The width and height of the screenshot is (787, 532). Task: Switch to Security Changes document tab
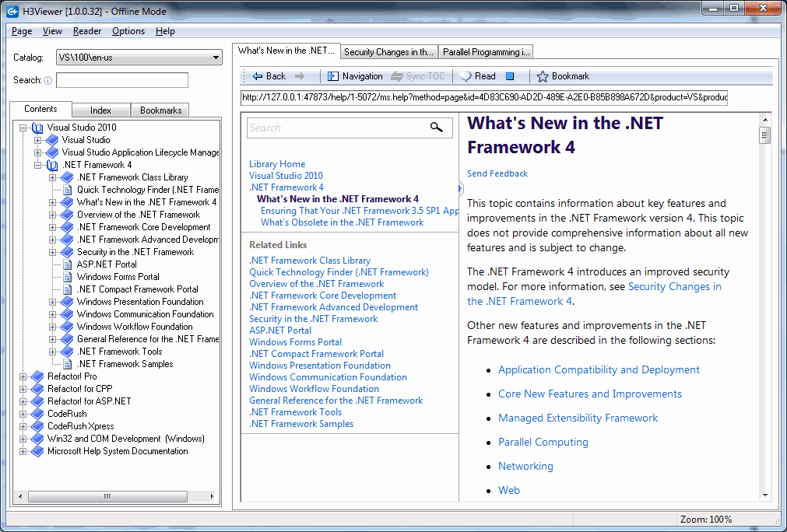point(389,52)
